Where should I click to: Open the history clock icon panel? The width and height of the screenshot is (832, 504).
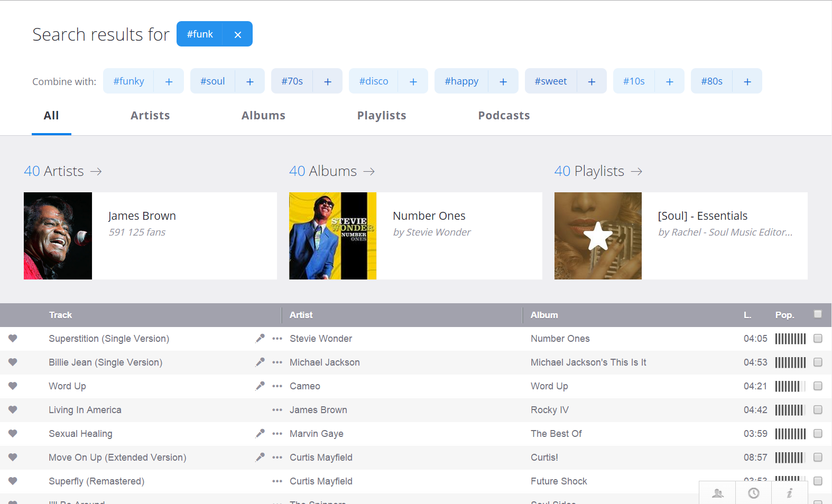tap(753, 493)
